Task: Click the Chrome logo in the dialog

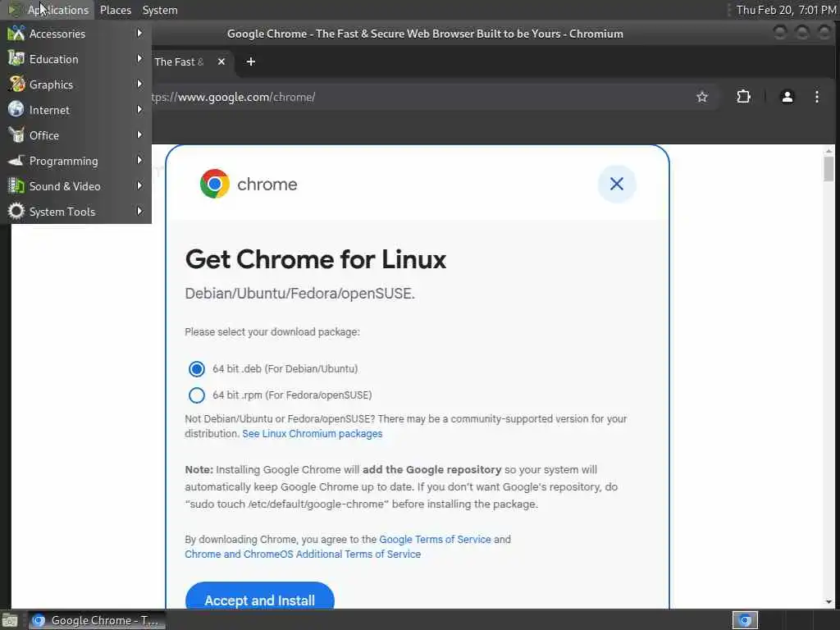Action: tap(215, 184)
